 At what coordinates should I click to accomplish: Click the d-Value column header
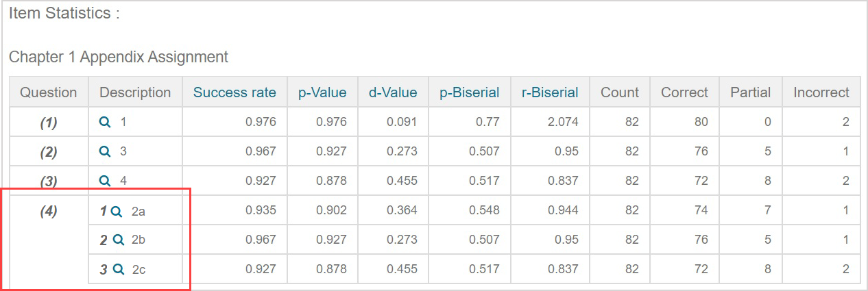coord(393,92)
